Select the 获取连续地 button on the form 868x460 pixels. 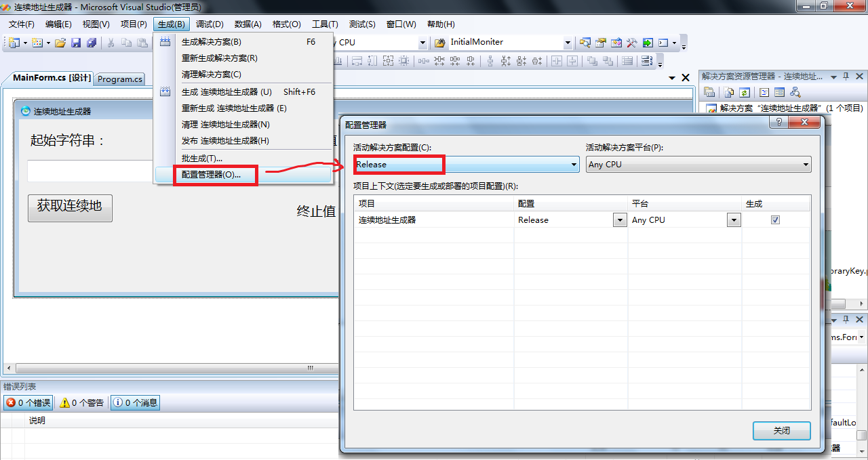(70, 208)
